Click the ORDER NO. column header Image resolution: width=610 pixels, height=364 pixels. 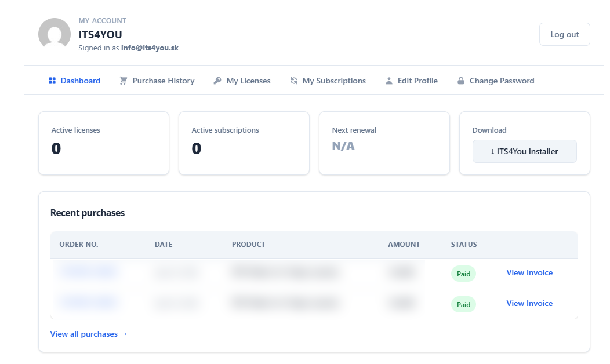click(x=79, y=244)
